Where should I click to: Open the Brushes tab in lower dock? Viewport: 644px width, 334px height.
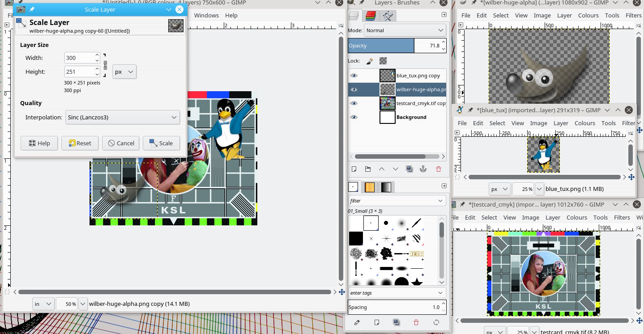(354, 187)
